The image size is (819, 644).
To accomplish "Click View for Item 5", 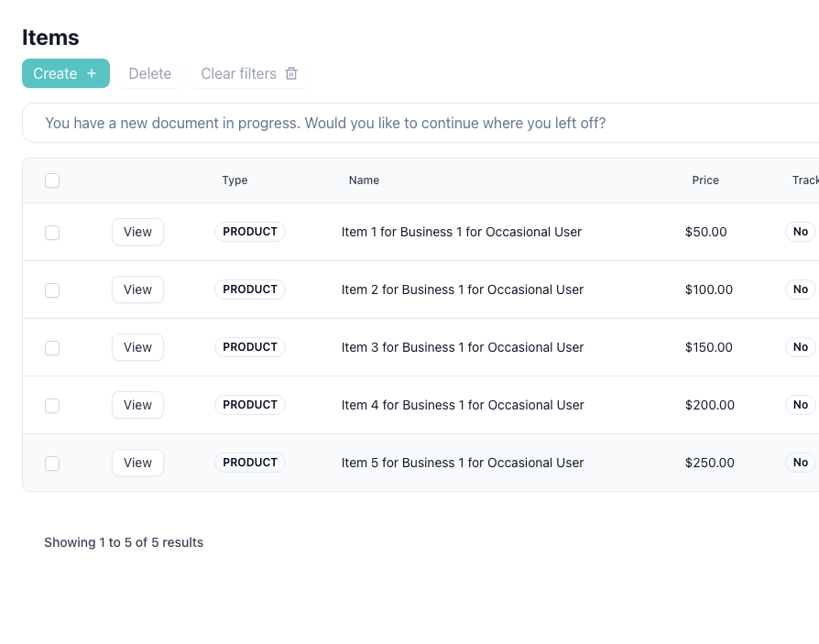I will coord(137,463).
